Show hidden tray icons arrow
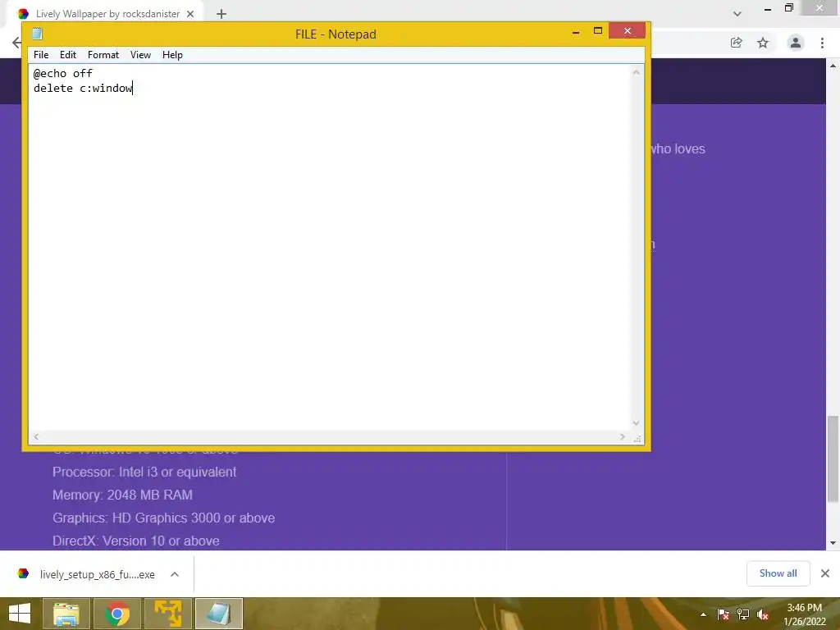This screenshot has width=840, height=630. pos(703,614)
